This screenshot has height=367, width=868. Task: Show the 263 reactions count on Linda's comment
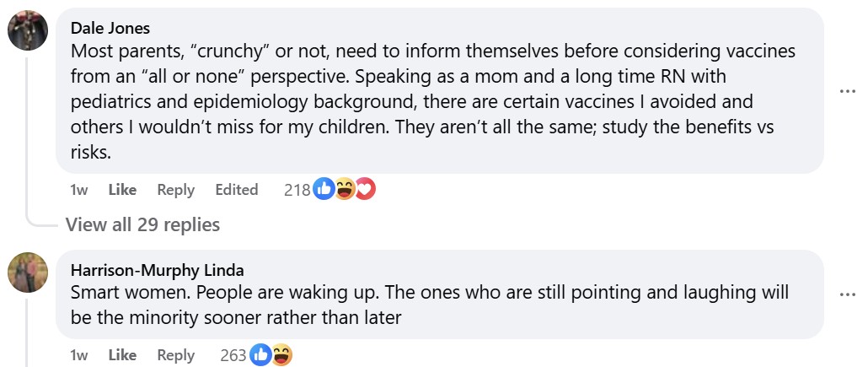pos(233,355)
